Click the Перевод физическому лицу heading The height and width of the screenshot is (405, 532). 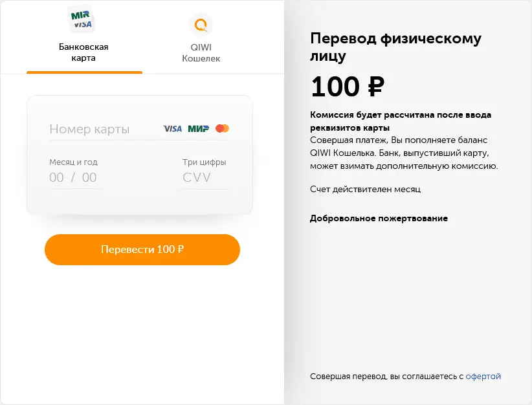click(x=395, y=47)
